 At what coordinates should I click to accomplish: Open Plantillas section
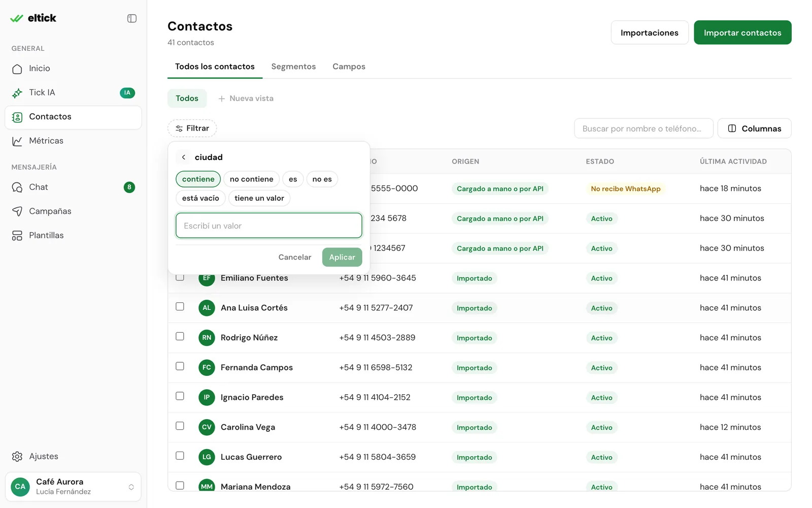pyautogui.click(x=73, y=235)
